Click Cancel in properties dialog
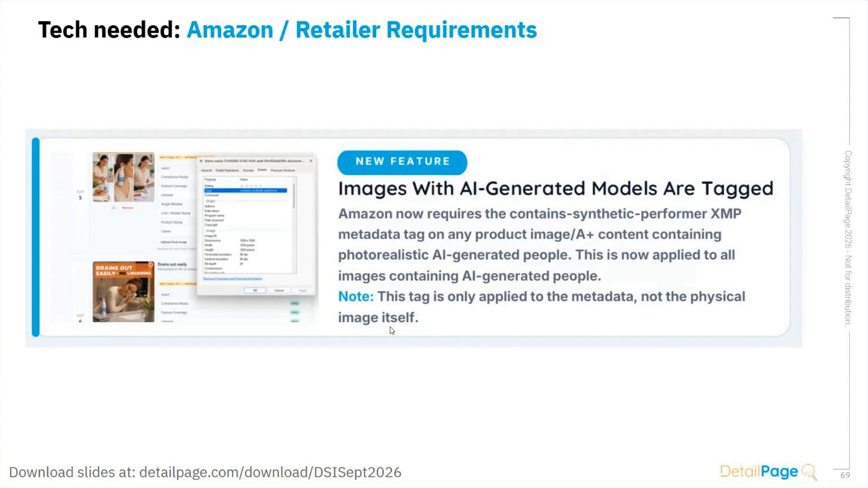The height and width of the screenshot is (488, 868). (279, 291)
